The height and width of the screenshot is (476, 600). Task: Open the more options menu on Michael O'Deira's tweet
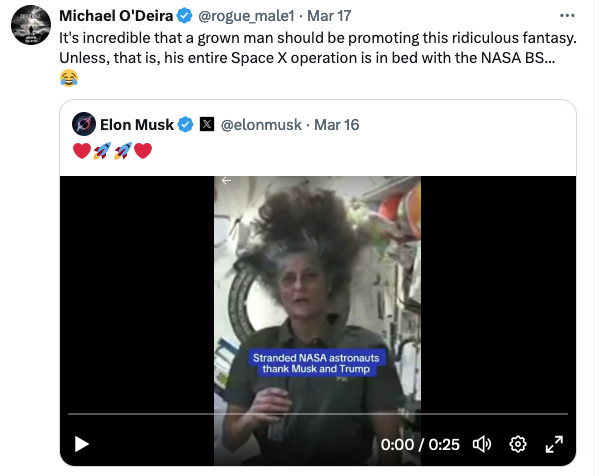[569, 16]
